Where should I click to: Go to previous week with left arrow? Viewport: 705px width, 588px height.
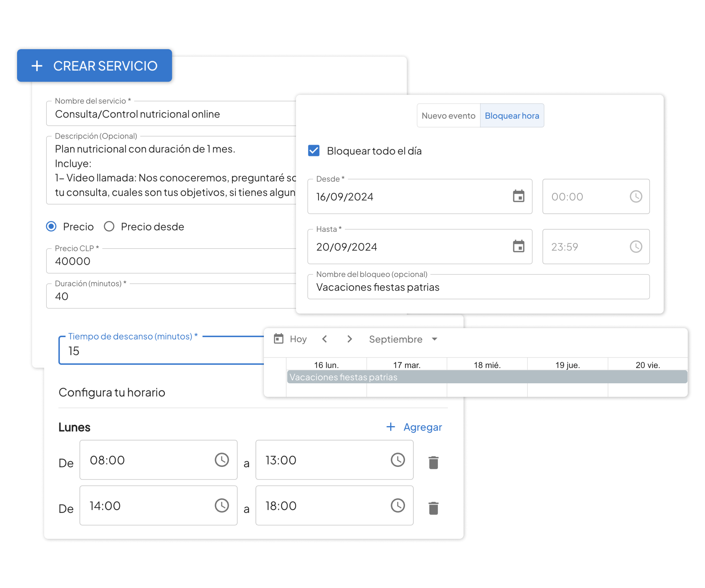325,339
